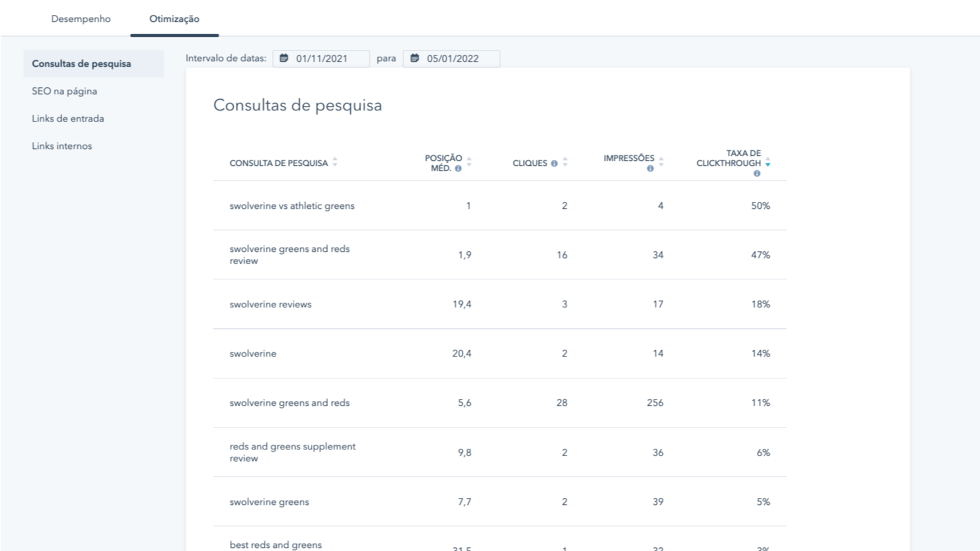Image resolution: width=980 pixels, height=551 pixels.
Task: Click the Posição méd. column header
Action: (444, 163)
